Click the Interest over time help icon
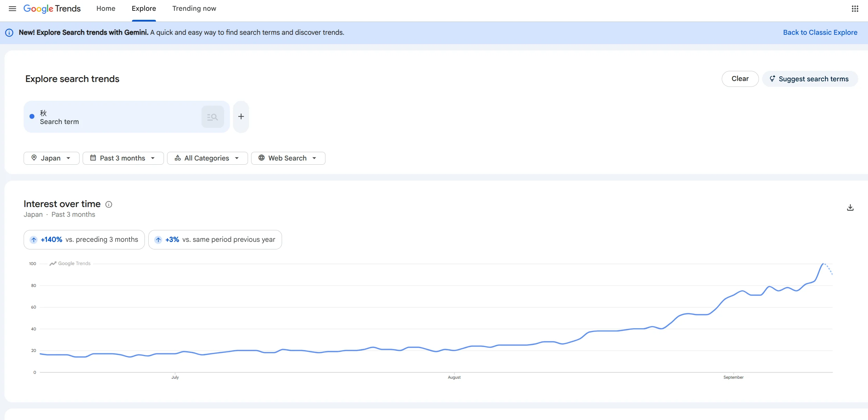Image resolution: width=868 pixels, height=420 pixels. coord(109,205)
